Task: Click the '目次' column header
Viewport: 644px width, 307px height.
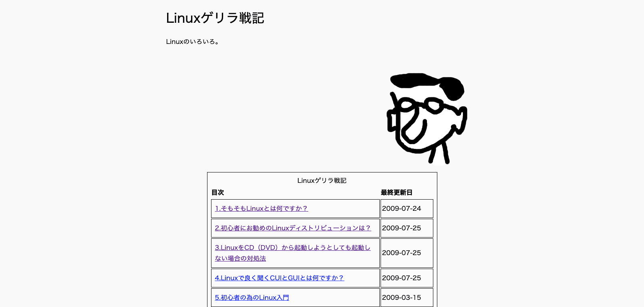Action: (217, 192)
